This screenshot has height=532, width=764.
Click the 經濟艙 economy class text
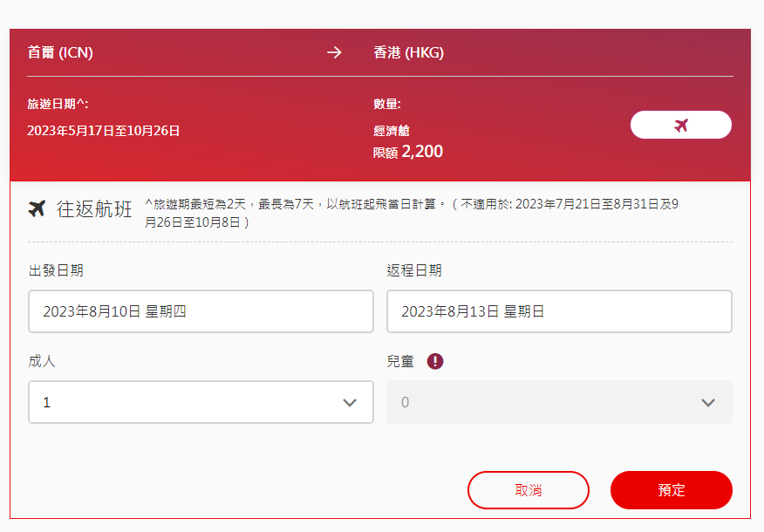pyautogui.click(x=392, y=131)
